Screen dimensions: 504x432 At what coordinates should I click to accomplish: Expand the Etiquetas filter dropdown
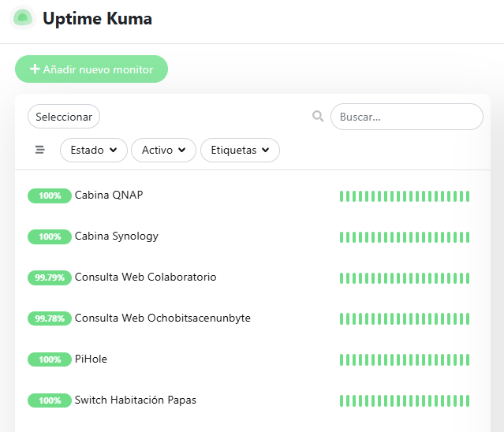[x=240, y=150]
